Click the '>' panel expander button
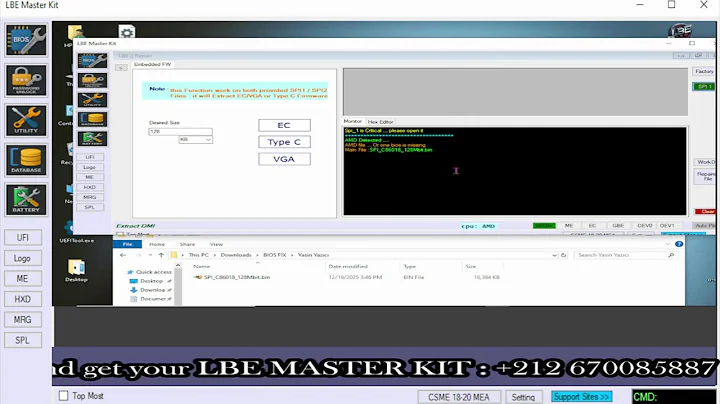 121,68
